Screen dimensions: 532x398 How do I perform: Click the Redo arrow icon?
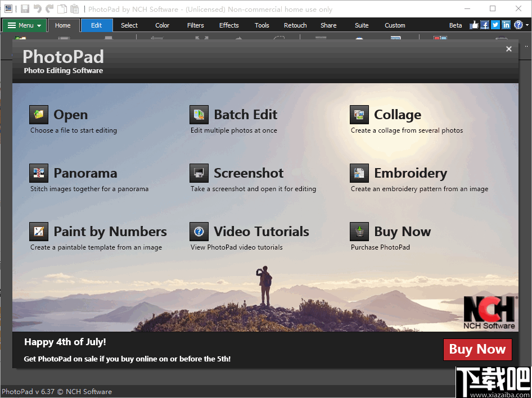(49, 8)
